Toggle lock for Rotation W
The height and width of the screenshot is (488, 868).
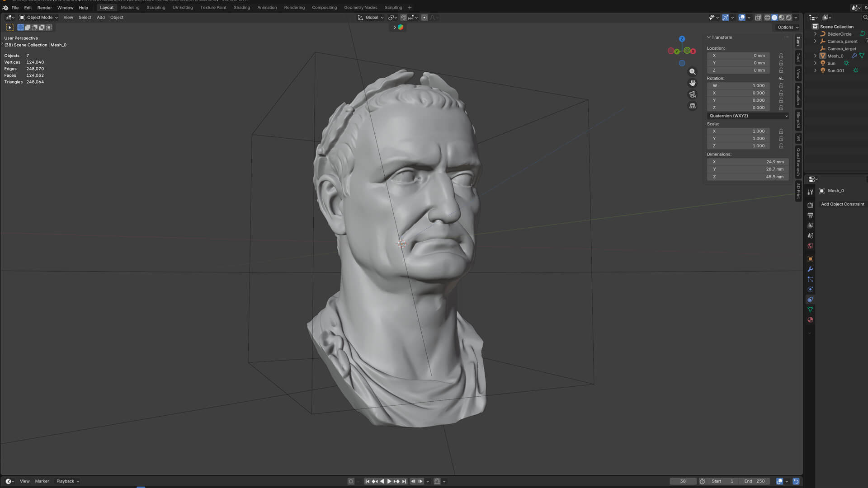781,86
